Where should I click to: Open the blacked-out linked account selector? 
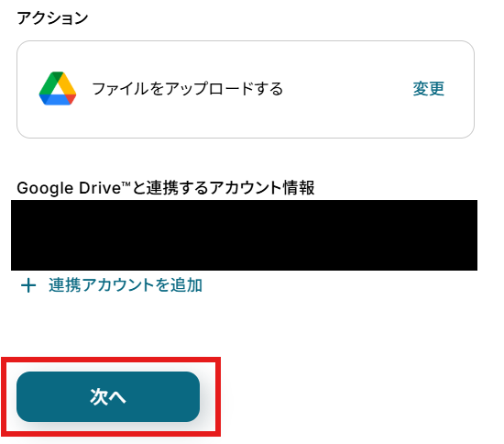(244, 235)
